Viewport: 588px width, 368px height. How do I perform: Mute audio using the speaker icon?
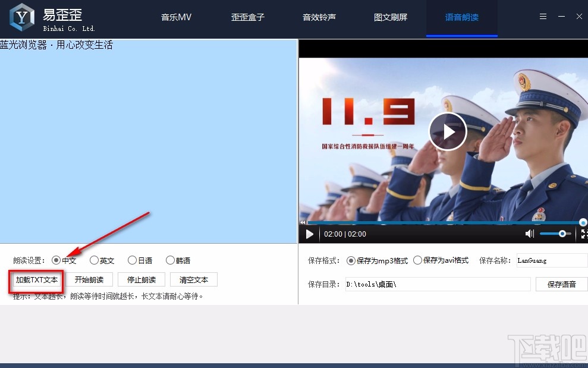coord(529,234)
